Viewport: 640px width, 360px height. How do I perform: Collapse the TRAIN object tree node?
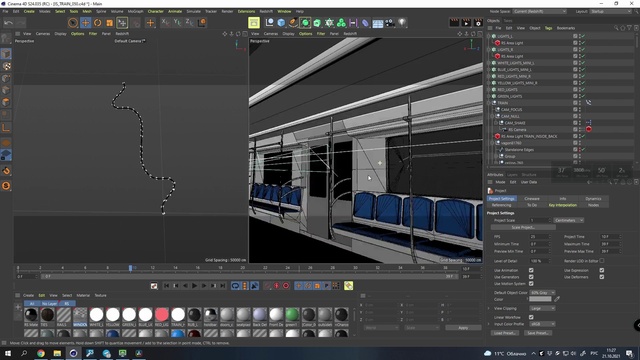coord(489,103)
